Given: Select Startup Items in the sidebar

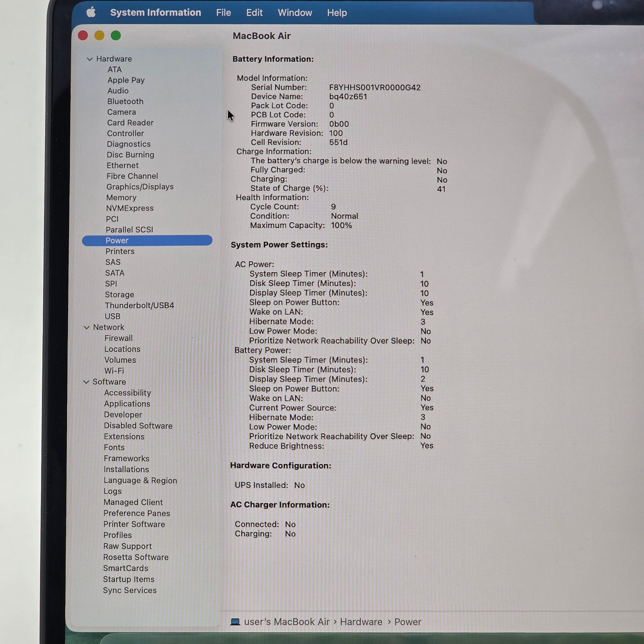Looking at the screenshot, I should tap(129, 579).
